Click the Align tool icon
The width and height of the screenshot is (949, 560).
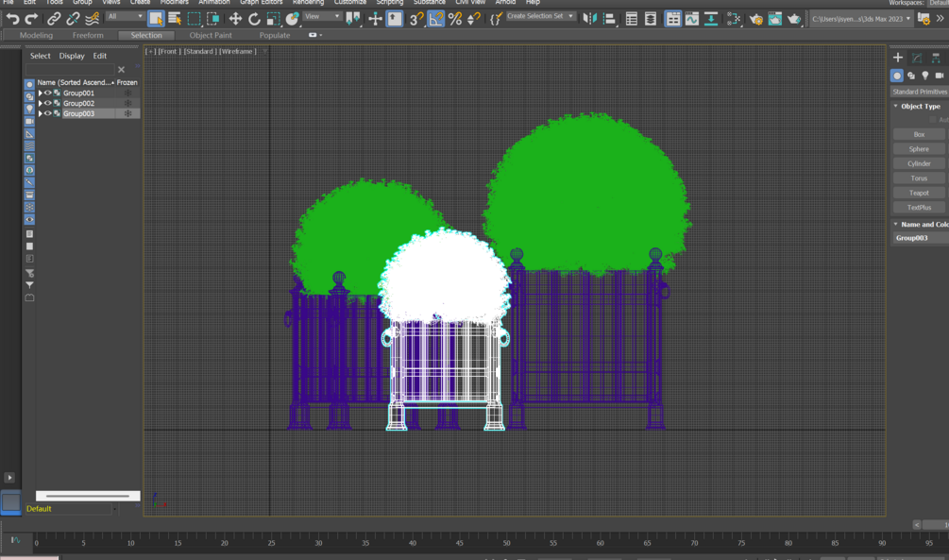click(609, 19)
